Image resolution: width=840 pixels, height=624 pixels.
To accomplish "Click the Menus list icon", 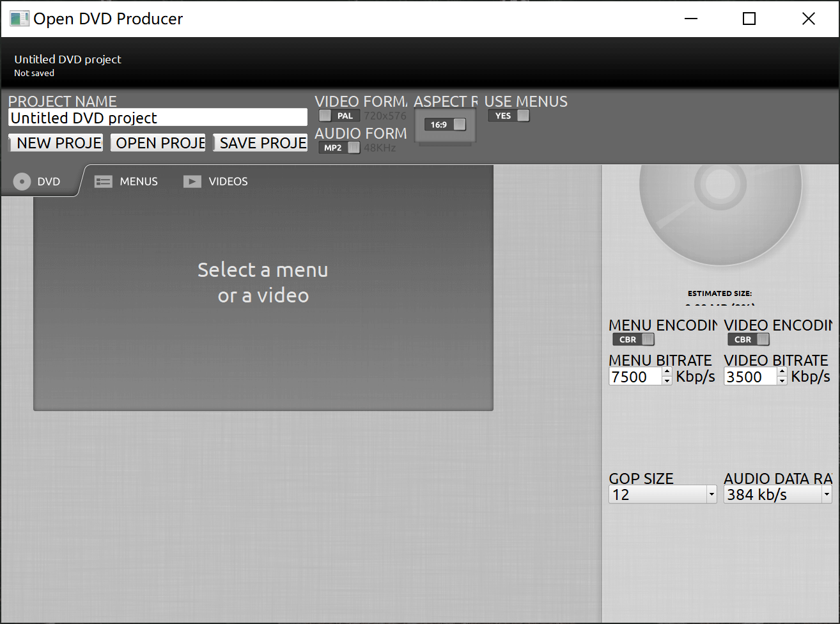I will (x=104, y=182).
